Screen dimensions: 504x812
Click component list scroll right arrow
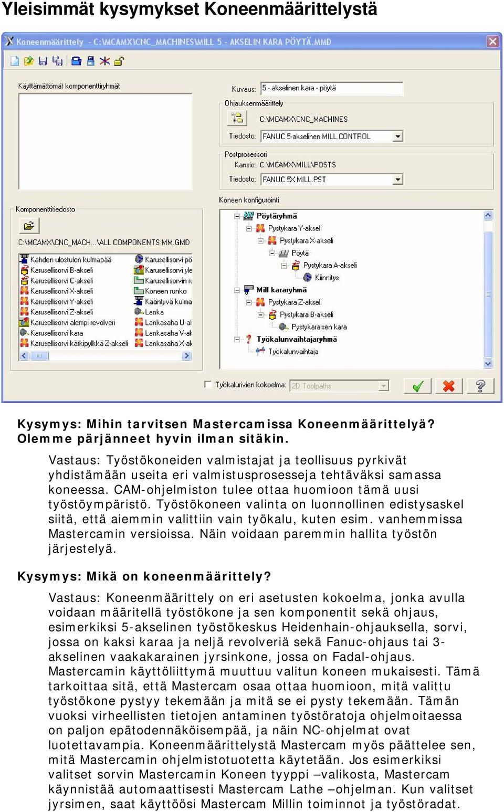pyautogui.click(x=186, y=355)
